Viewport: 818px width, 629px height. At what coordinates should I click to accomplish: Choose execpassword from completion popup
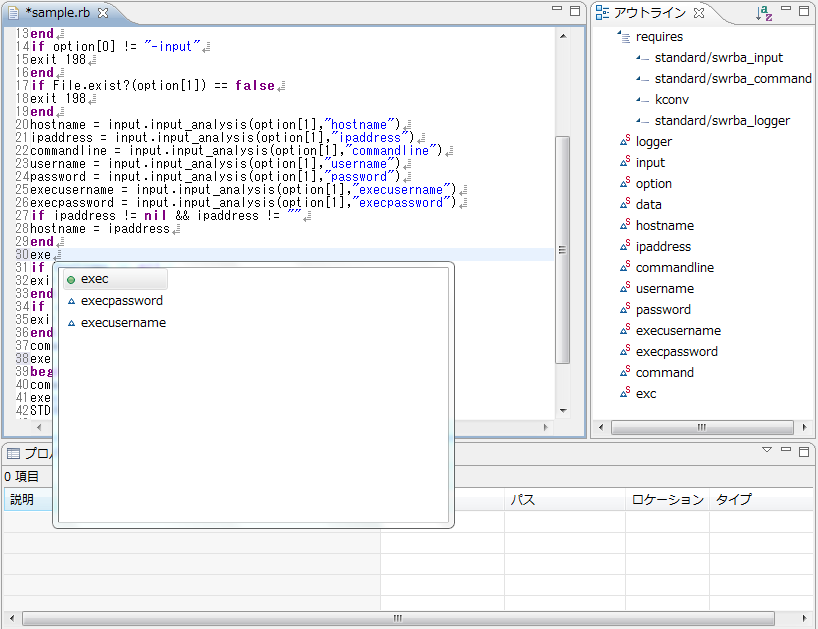point(121,301)
